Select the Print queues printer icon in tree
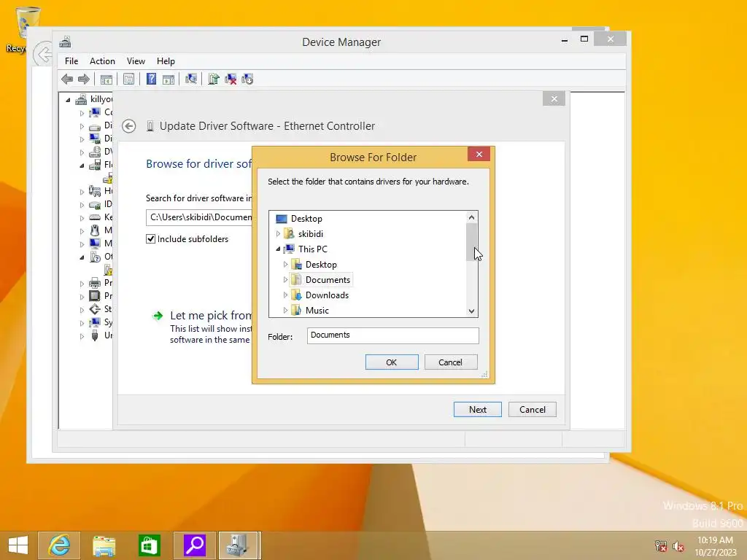This screenshot has width=747, height=560. 95,283
